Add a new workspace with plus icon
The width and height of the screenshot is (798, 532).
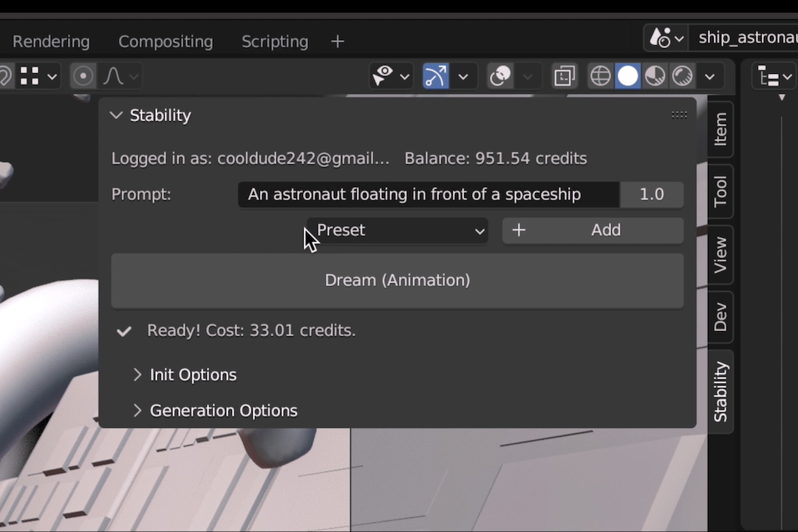click(338, 41)
